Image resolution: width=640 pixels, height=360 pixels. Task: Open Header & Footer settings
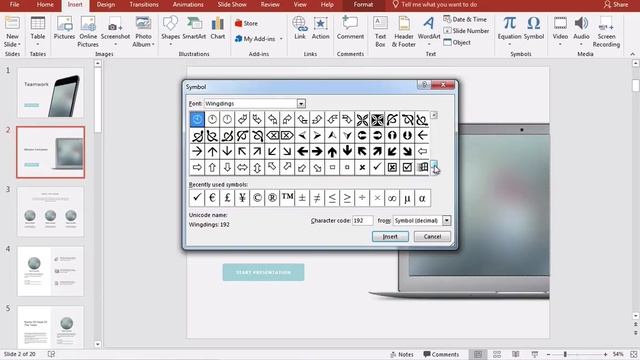click(404, 32)
